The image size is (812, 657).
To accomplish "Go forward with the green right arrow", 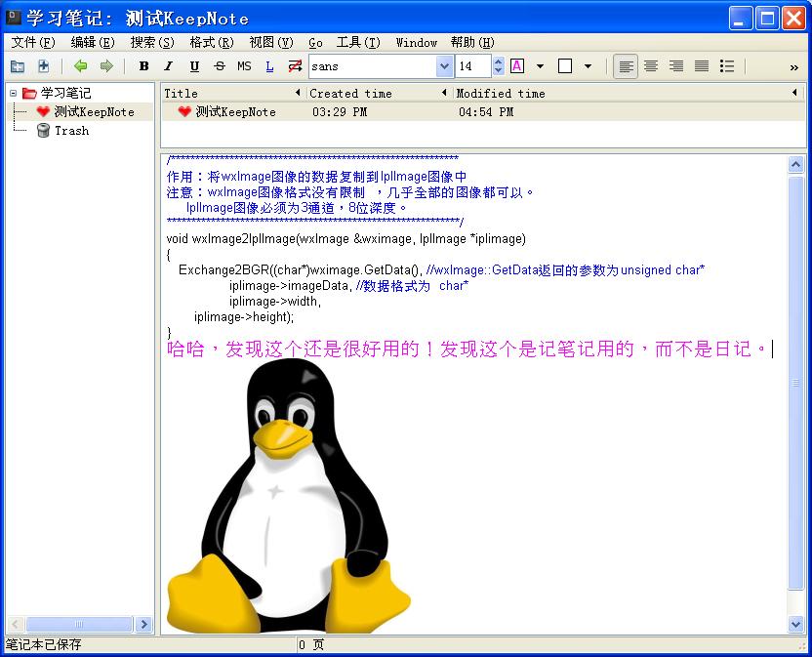I will click(x=106, y=65).
